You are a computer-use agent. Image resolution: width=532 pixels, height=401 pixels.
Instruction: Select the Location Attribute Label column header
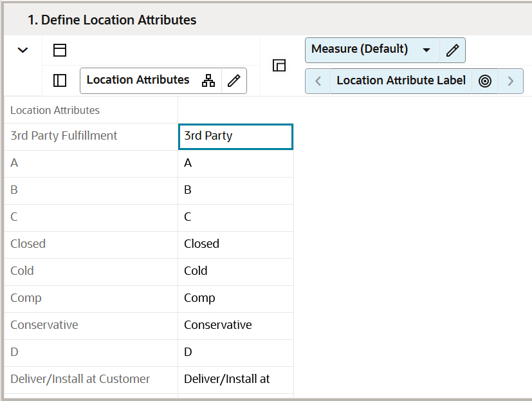(x=400, y=80)
